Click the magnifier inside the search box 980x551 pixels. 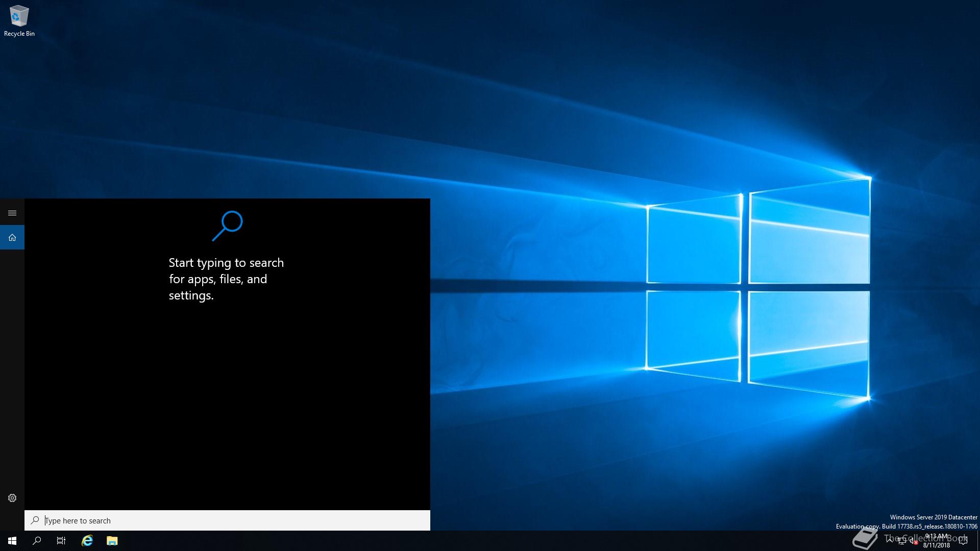point(35,520)
